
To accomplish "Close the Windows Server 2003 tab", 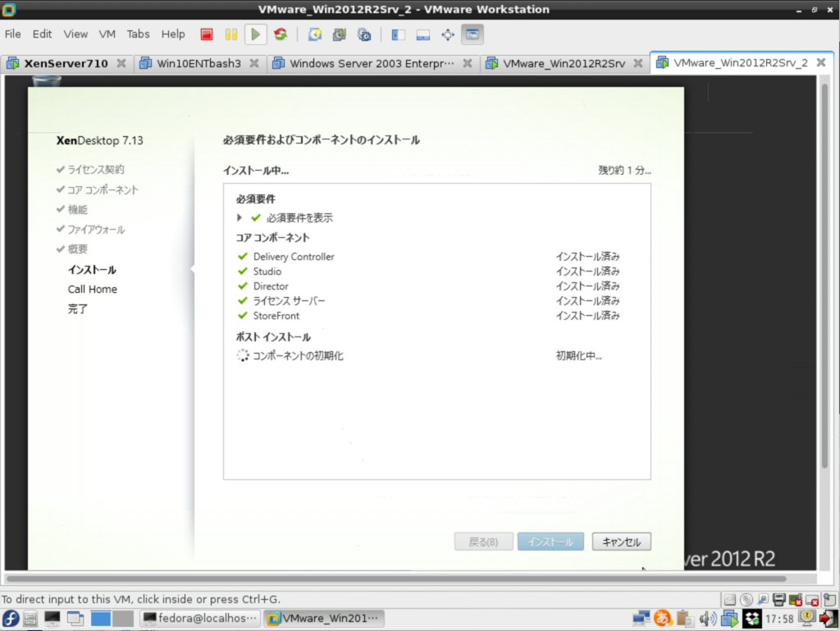I will coord(468,63).
